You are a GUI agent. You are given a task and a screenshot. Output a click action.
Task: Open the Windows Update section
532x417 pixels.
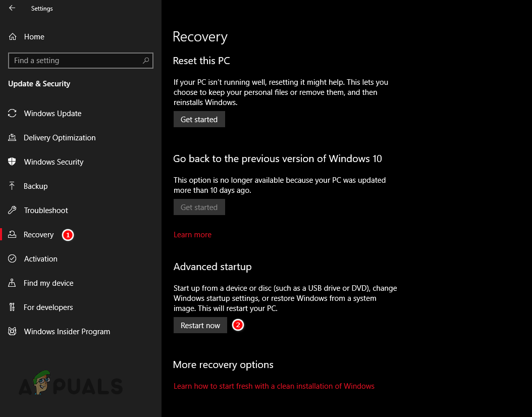pos(52,114)
